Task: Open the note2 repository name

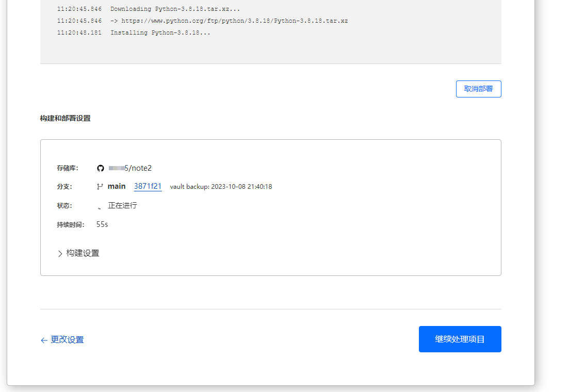Action: tap(139, 168)
